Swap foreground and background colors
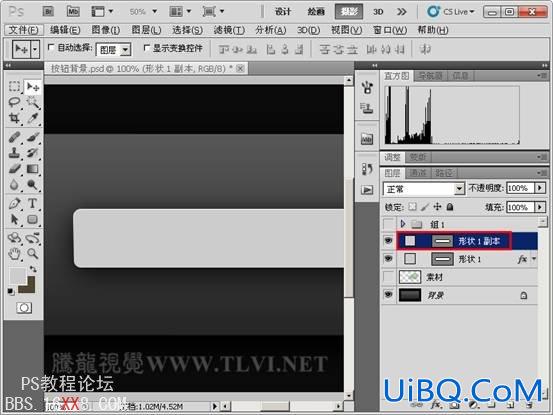The width and height of the screenshot is (553, 415). 33,269
